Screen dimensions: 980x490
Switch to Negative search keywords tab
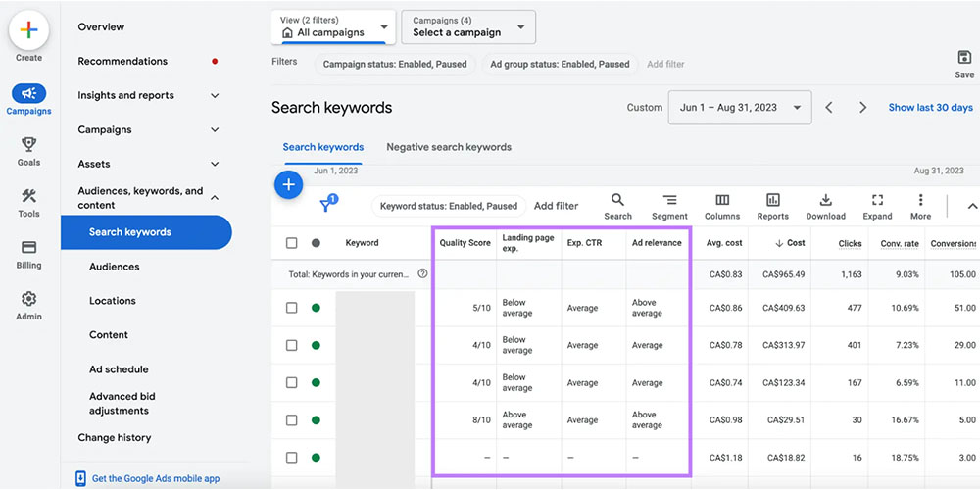point(449,148)
